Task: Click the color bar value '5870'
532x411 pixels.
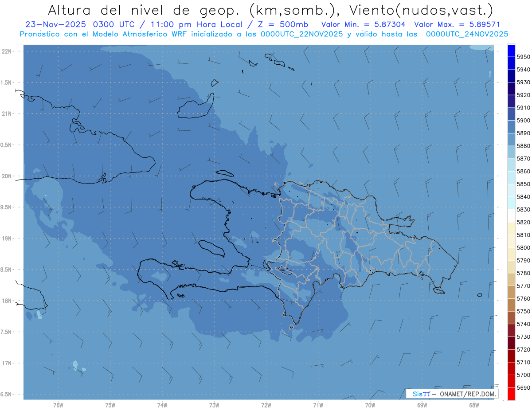Action: 524,158
